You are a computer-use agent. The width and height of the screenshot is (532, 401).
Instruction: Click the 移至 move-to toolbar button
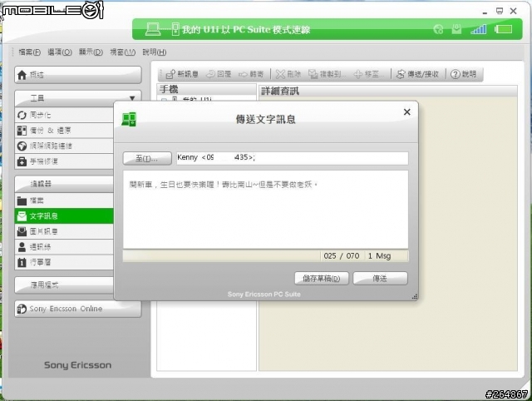(x=369, y=74)
